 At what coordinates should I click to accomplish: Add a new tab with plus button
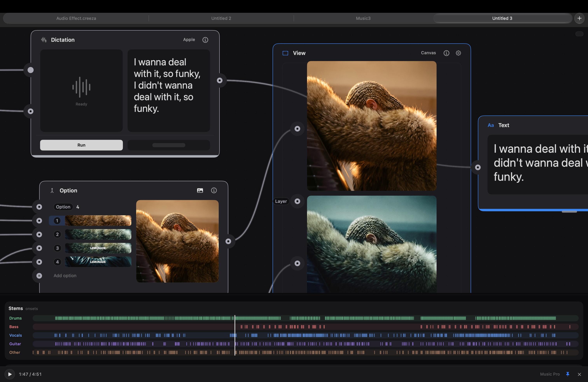click(579, 18)
